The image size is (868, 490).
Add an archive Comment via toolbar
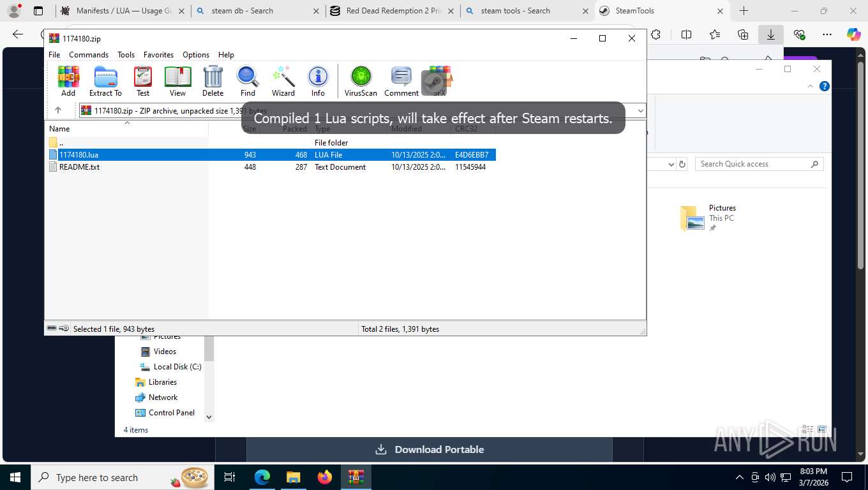(x=401, y=81)
